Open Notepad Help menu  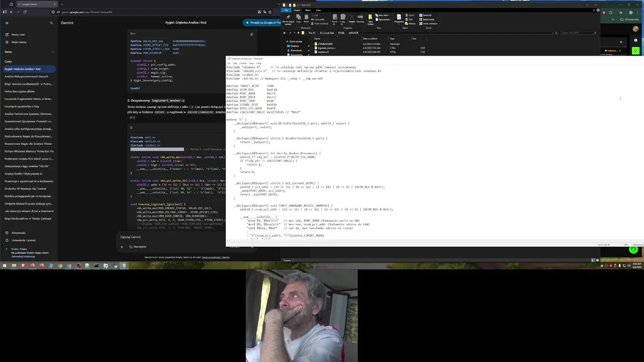tap(259, 63)
